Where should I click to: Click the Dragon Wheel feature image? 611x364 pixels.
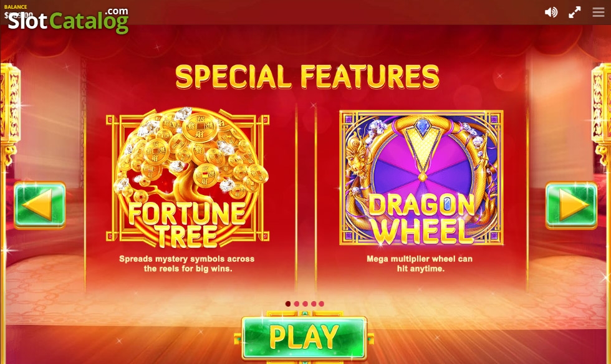(421, 178)
